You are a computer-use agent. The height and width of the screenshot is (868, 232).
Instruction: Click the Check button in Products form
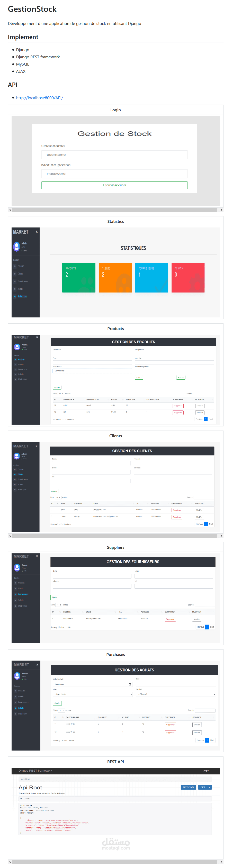click(x=139, y=377)
